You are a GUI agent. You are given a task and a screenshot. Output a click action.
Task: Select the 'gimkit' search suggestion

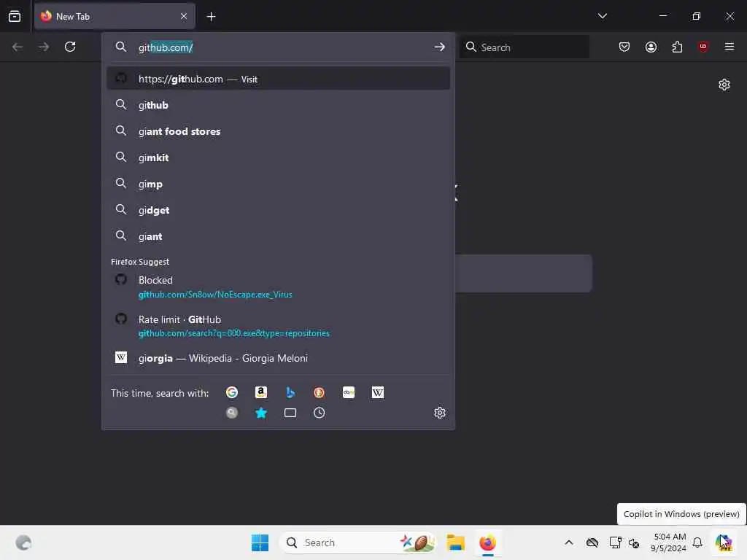[278, 157]
